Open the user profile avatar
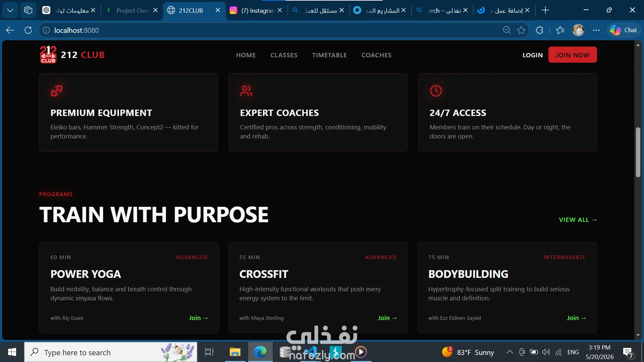Screen dimensions: 644x362 (578, 30)
